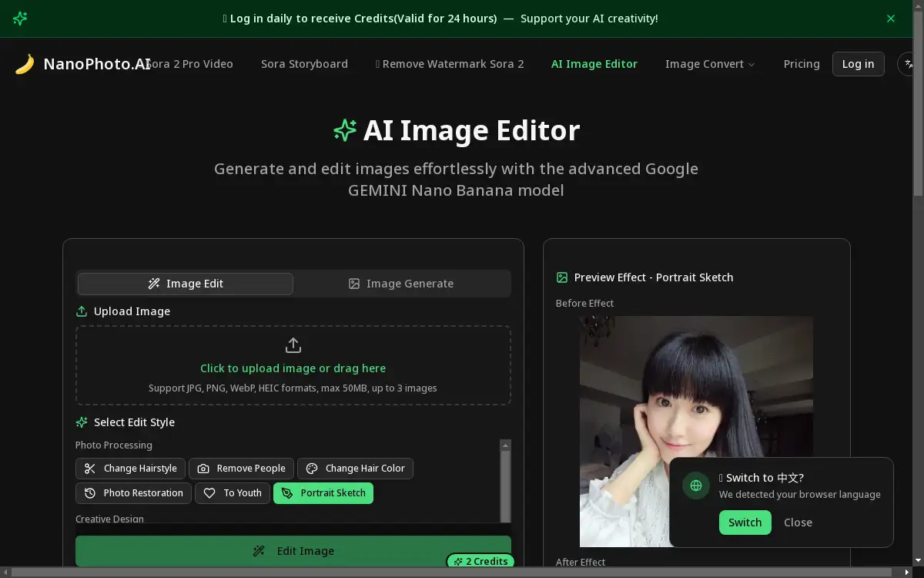
Task: Click the camera icon on Remove People
Action: pos(203,469)
